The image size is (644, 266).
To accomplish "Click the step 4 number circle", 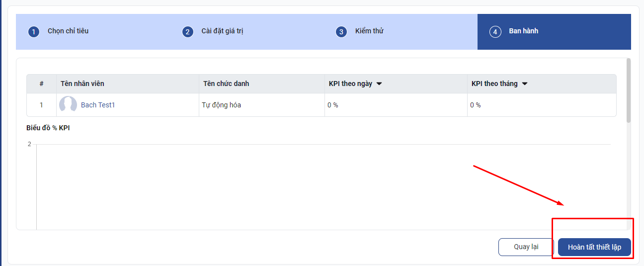I will tap(495, 32).
